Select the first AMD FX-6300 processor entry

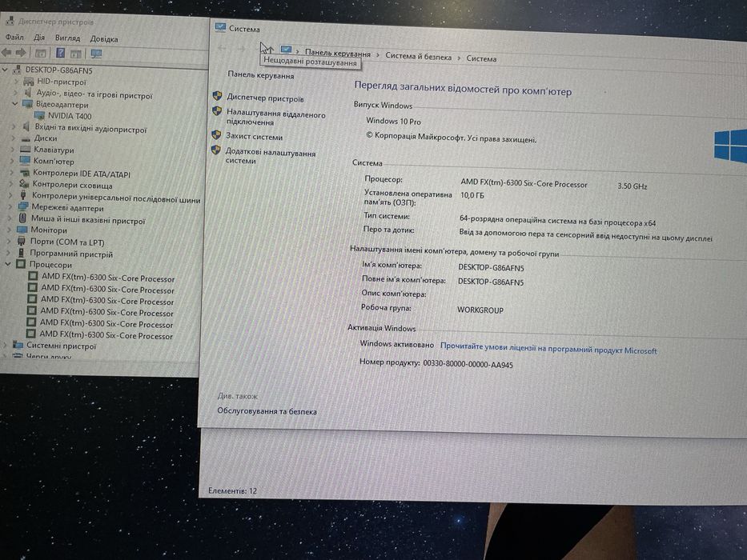click(107, 278)
